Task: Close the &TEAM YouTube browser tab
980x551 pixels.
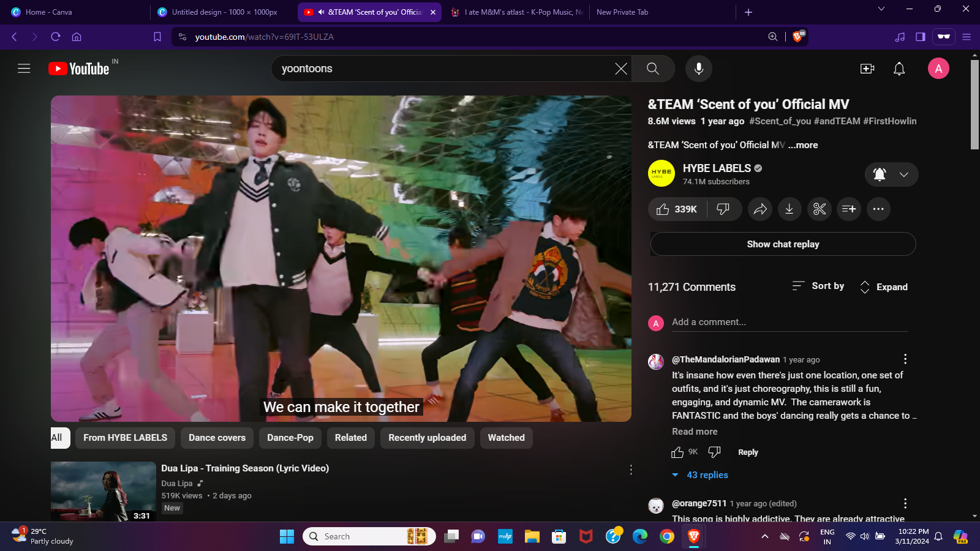Action: [433, 12]
